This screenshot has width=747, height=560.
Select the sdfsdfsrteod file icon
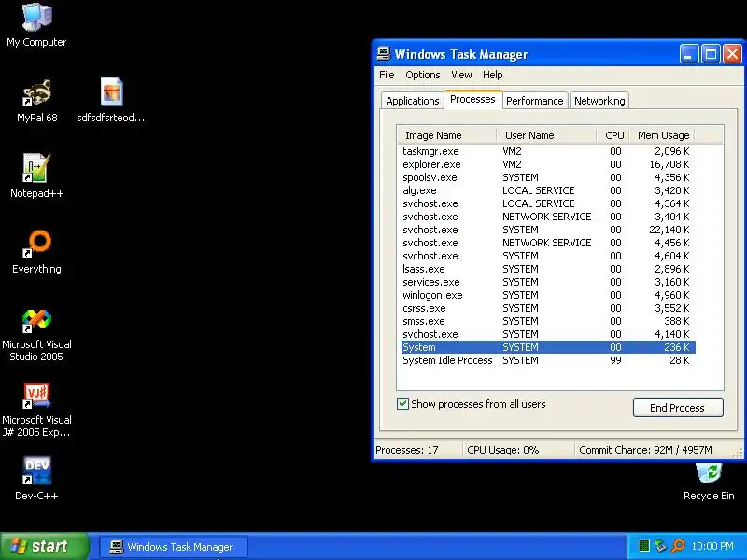coord(111,101)
